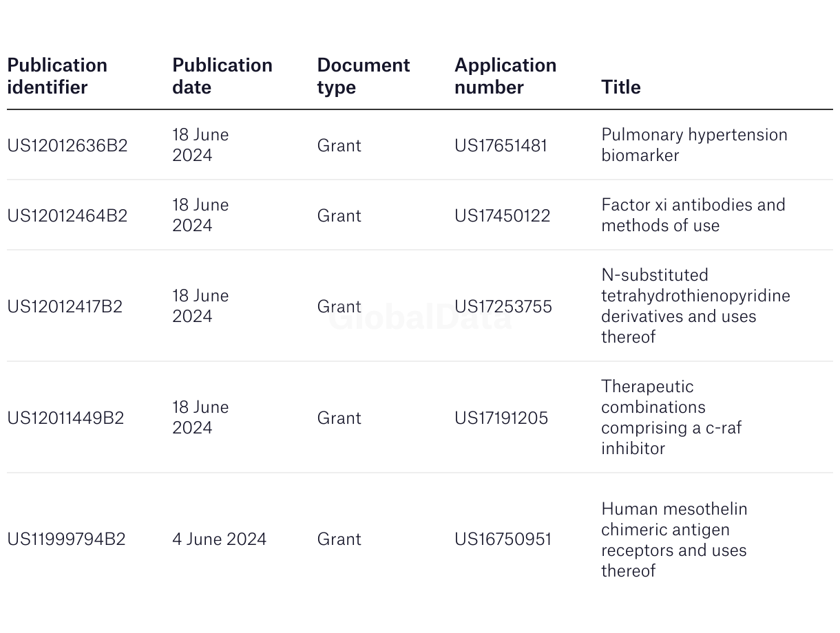Open publication US12011449B2
Viewport: 840px width, 633px height.
[x=65, y=418]
